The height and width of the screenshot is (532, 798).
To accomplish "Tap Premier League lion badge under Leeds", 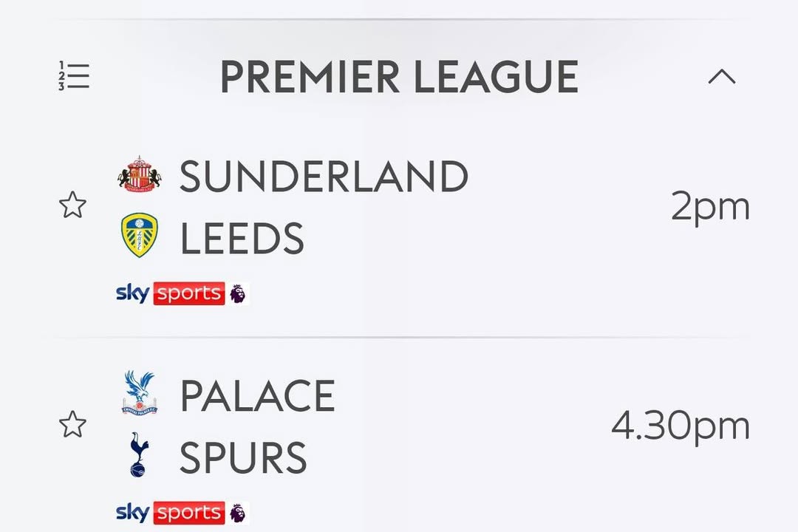I will (x=238, y=294).
